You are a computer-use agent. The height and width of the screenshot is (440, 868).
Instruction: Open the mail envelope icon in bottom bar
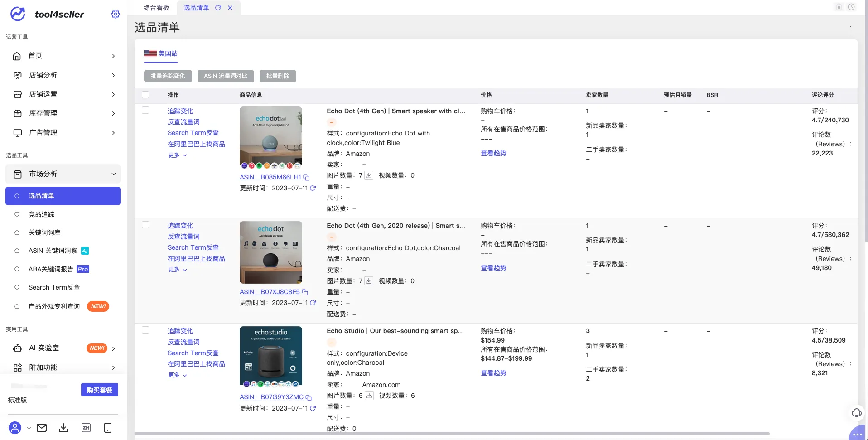pos(42,428)
